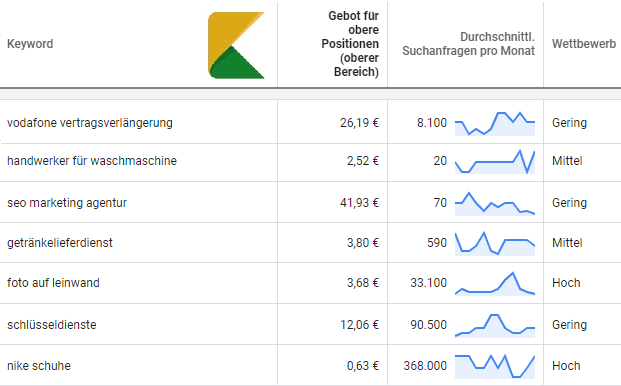Click search volume 8.100

click(432, 123)
